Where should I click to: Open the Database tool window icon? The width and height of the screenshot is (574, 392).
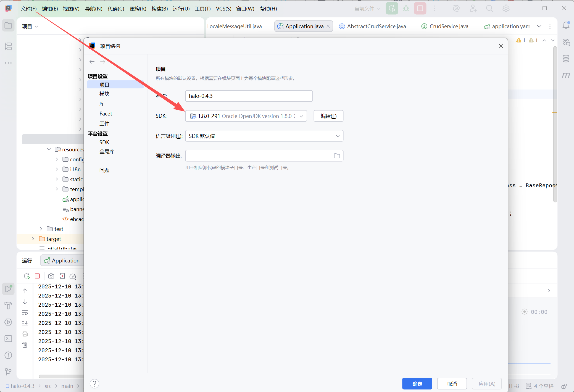pyautogui.click(x=566, y=59)
